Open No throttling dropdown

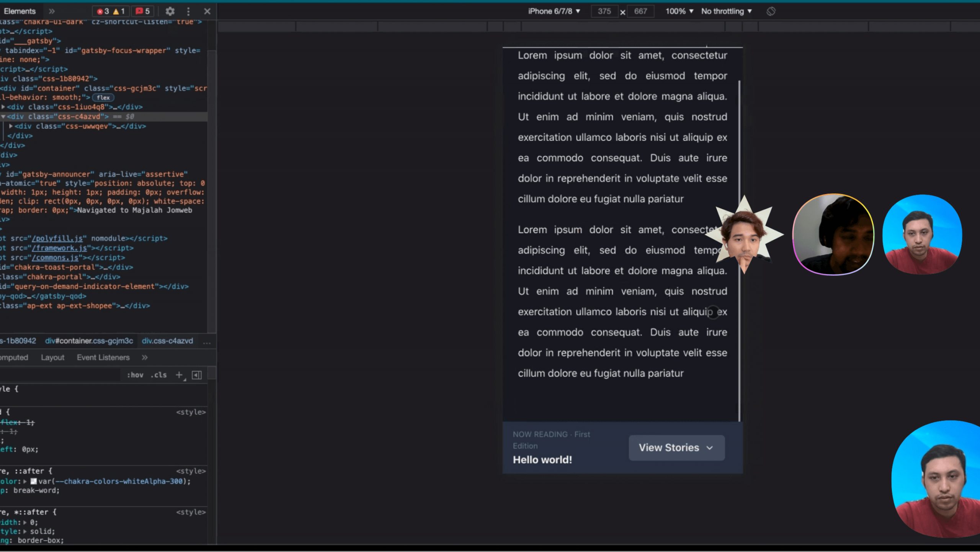pos(727,11)
